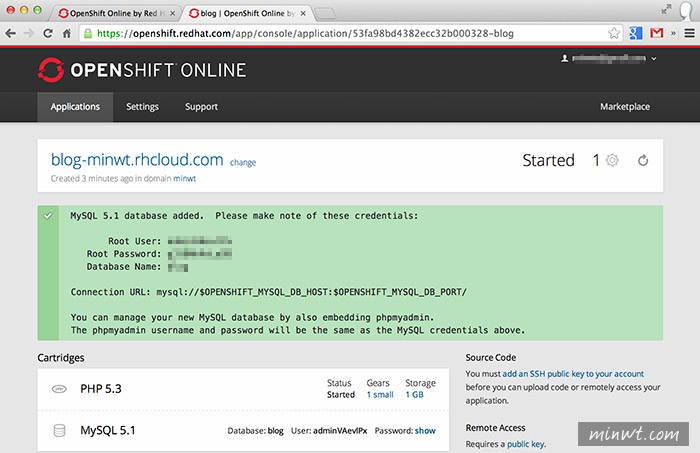700x453 pixels.
Task: Open the blog-minwt.rhcloud.com link
Action: click(137, 159)
